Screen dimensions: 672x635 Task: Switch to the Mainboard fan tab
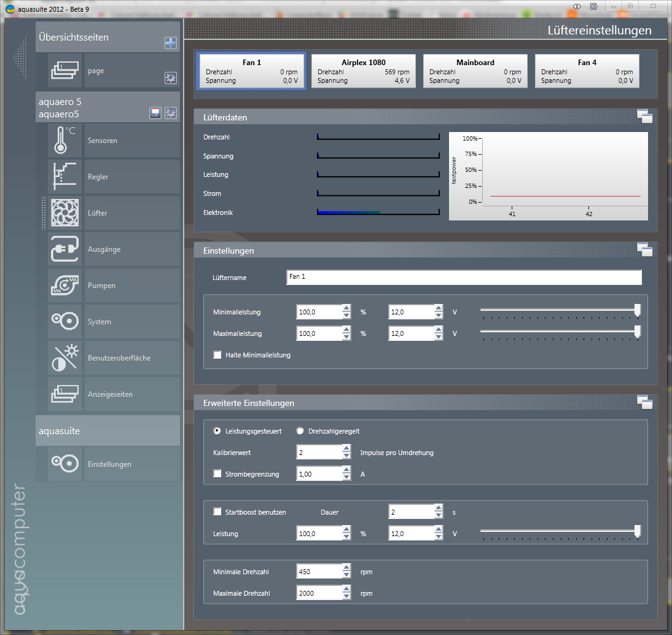point(475,71)
